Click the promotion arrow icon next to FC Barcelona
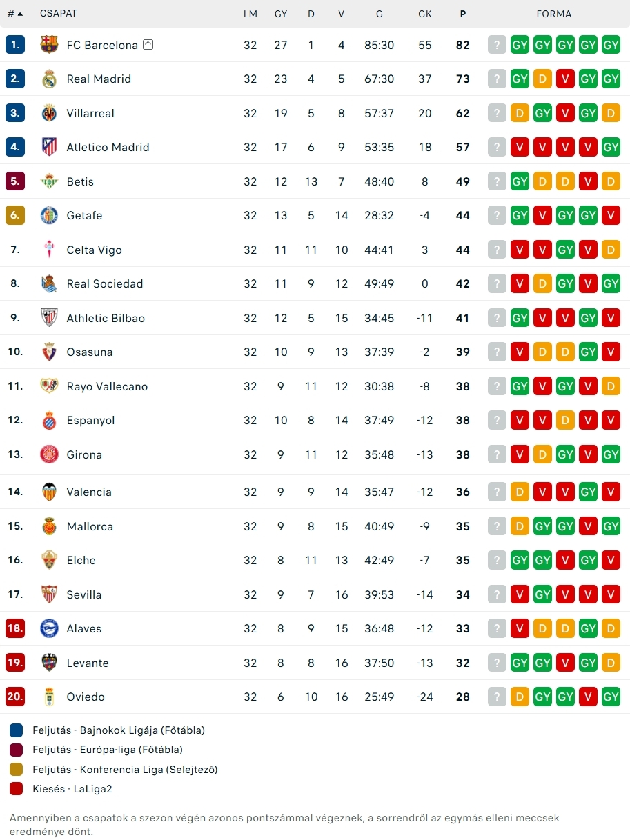 [x=148, y=45]
